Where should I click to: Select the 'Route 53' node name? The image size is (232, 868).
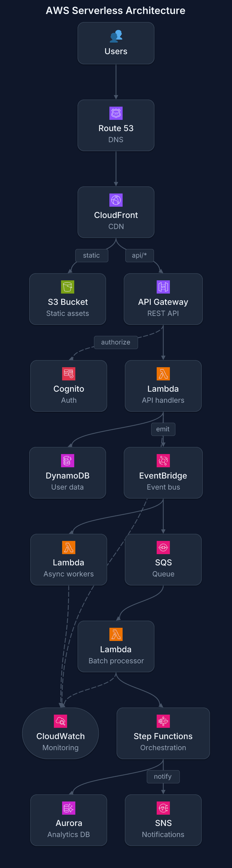point(116,128)
